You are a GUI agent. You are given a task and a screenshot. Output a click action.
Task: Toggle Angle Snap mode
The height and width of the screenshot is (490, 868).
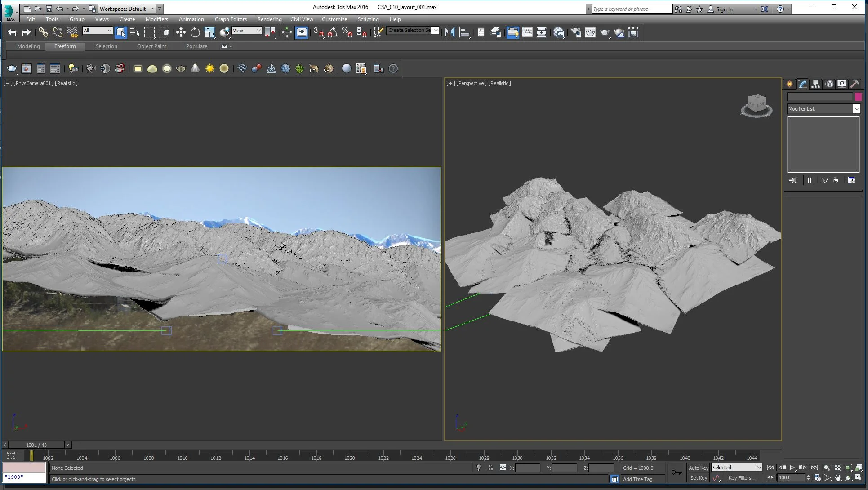(333, 32)
